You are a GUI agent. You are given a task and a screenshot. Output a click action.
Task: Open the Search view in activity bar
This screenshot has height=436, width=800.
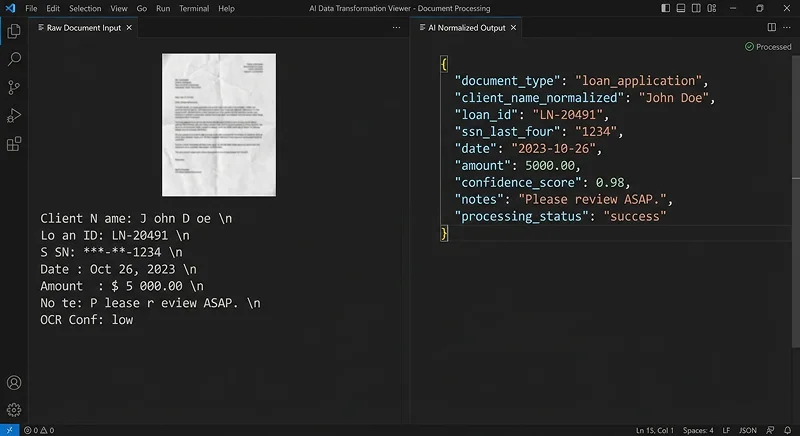[x=14, y=60]
